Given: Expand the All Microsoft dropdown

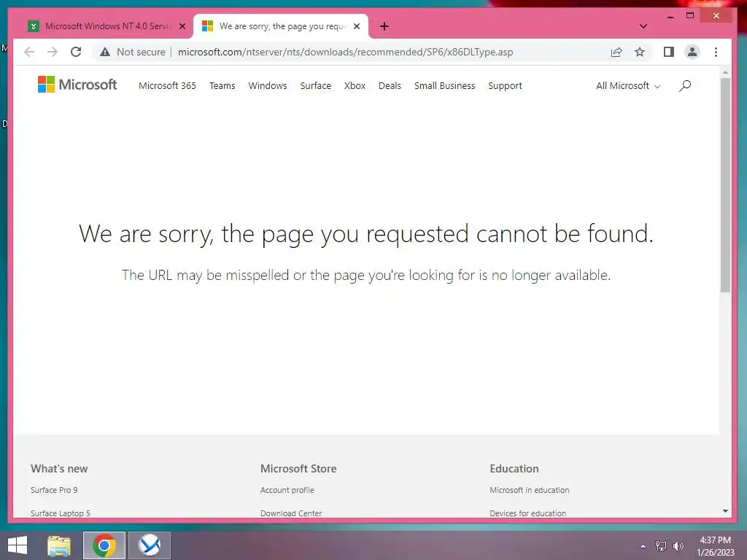Looking at the screenshot, I should click(x=628, y=86).
